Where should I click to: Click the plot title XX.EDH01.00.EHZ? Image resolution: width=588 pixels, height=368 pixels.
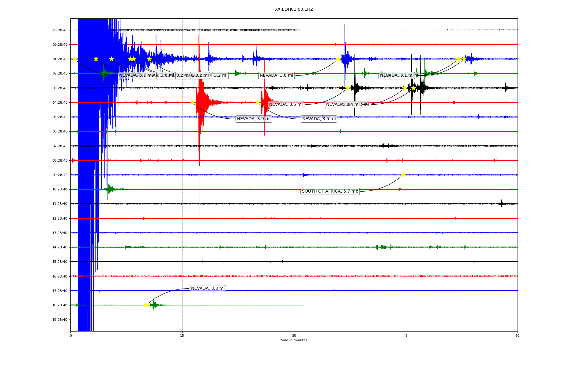point(294,10)
